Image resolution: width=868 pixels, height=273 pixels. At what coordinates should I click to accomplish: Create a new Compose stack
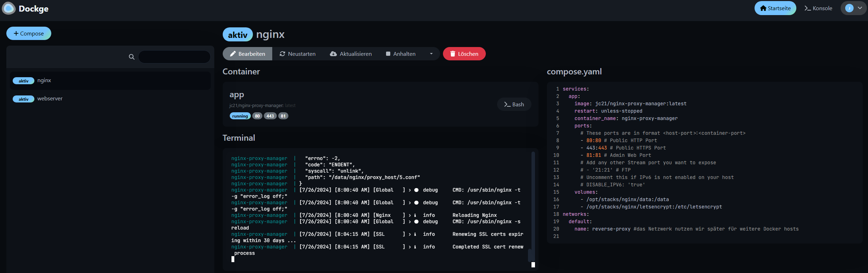click(29, 33)
